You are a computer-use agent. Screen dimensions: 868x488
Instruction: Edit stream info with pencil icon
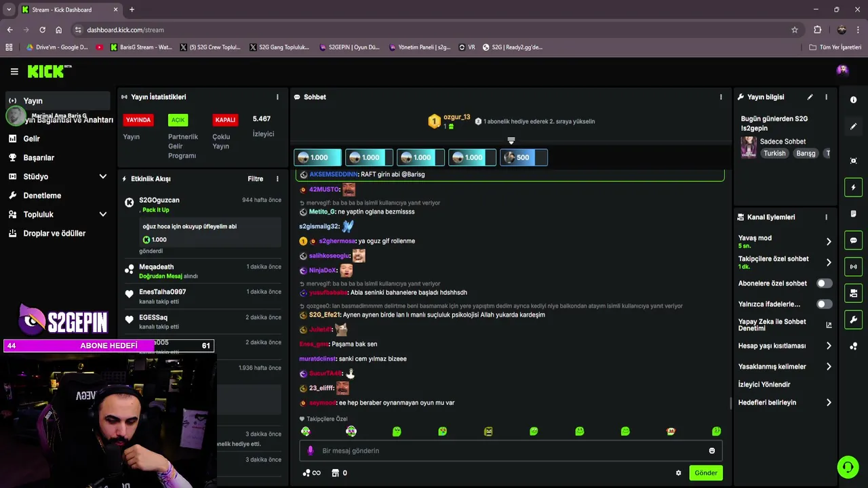pyautogui.click(x=810, y=97)
